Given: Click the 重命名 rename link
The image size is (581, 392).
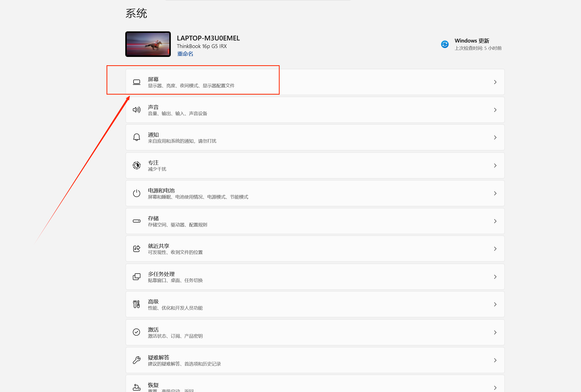Looking at the screenshot, I should coord(185,54).
